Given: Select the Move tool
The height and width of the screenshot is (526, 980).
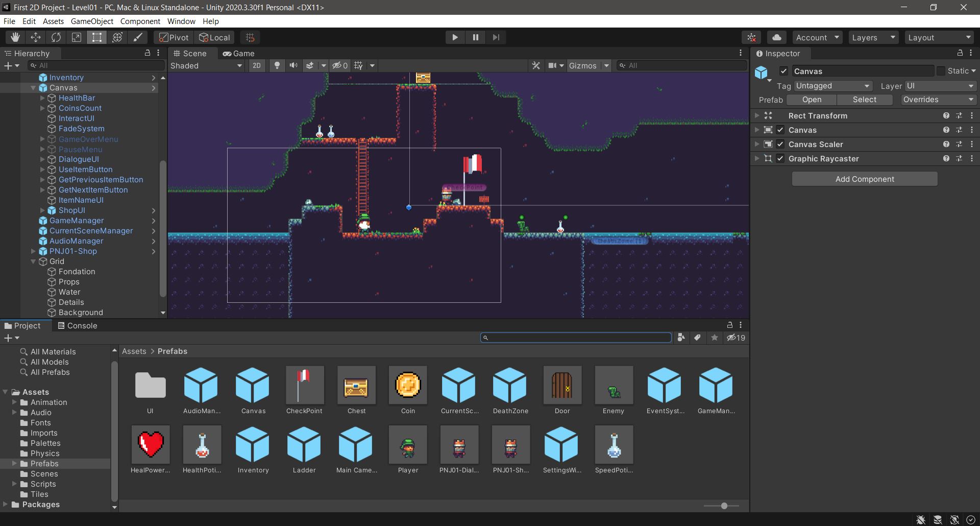Looking at the screenshot, I should point(36,37).
